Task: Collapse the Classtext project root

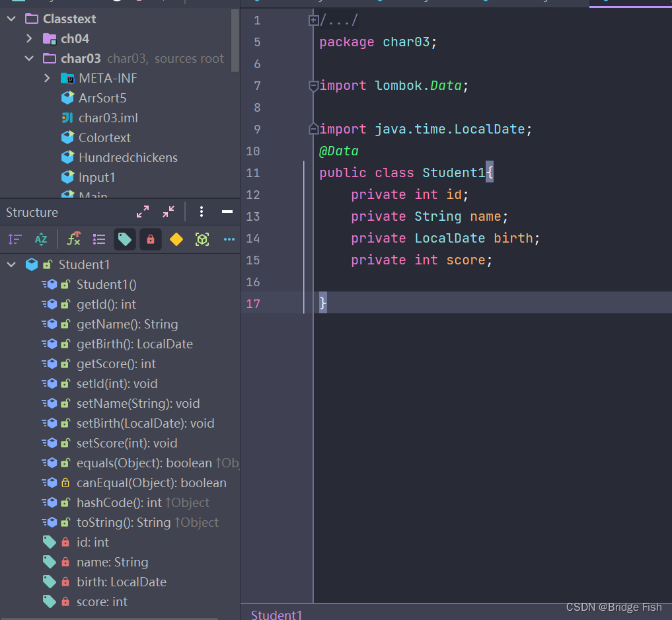Action: click(11, 19)
